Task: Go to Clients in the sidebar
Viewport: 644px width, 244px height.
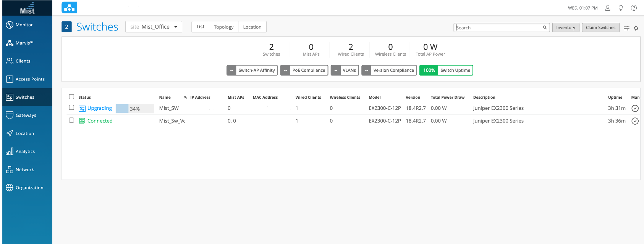Action: [x=27, y=61]
